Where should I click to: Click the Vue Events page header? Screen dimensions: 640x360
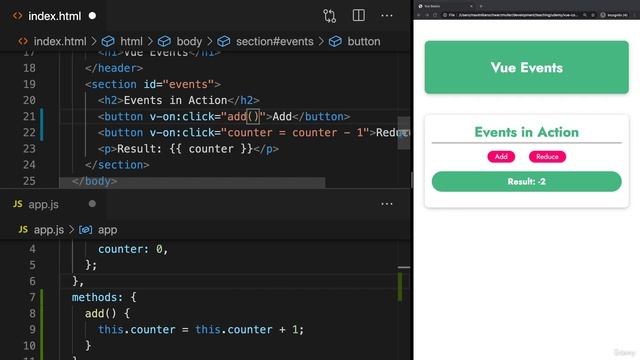click(527, 67)
